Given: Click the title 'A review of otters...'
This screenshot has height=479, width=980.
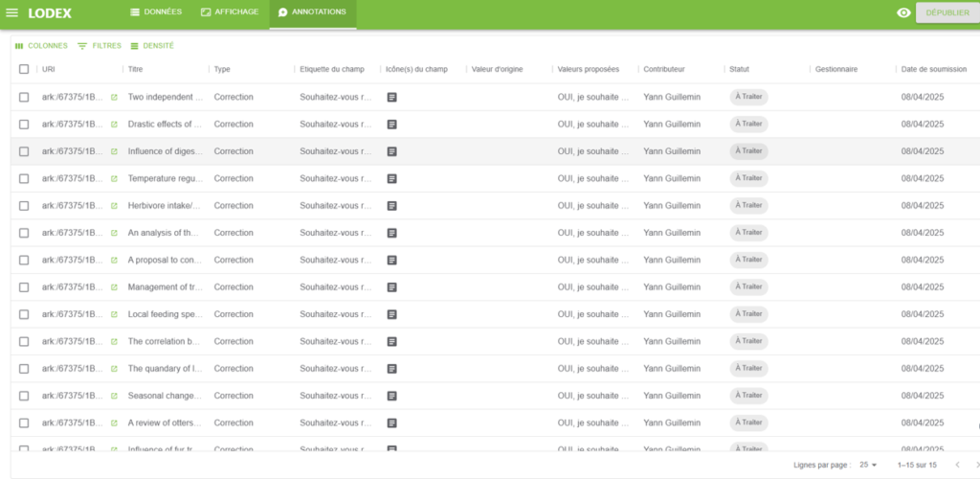Looking at the screenshot, I should (x=166, y=423).
